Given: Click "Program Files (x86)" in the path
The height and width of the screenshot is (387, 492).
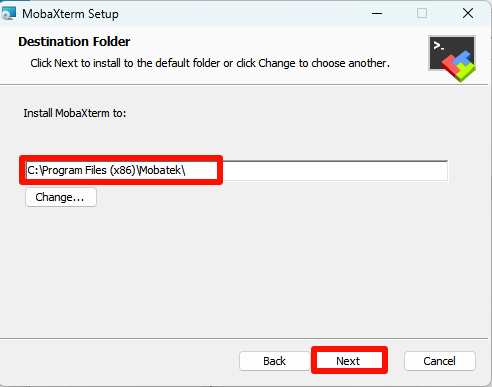Looking at the screenshot, I should click(x=89, y=170).
